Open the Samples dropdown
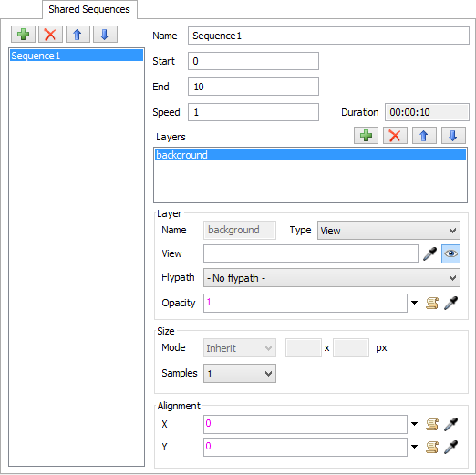 point(240,373)
